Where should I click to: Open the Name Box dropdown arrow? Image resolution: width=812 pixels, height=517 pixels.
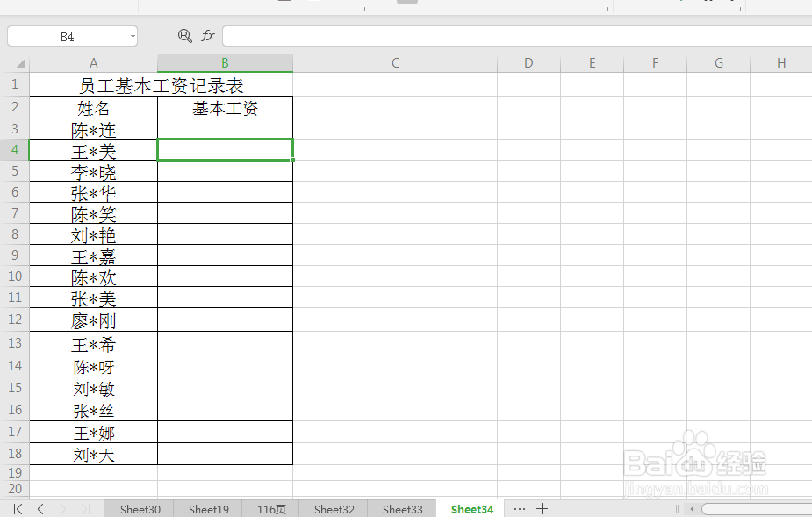(x=134, y=36)
